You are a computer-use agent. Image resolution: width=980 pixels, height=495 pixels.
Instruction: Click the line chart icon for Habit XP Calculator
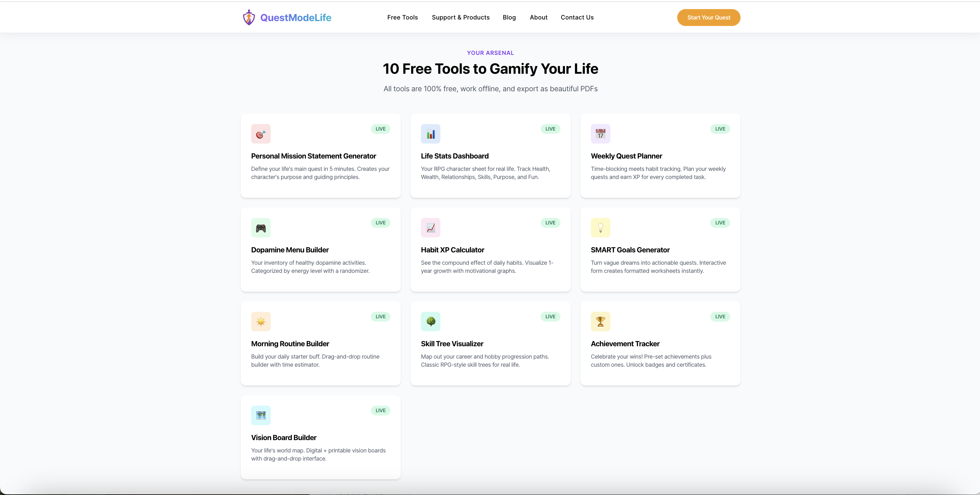pos(430,228)
